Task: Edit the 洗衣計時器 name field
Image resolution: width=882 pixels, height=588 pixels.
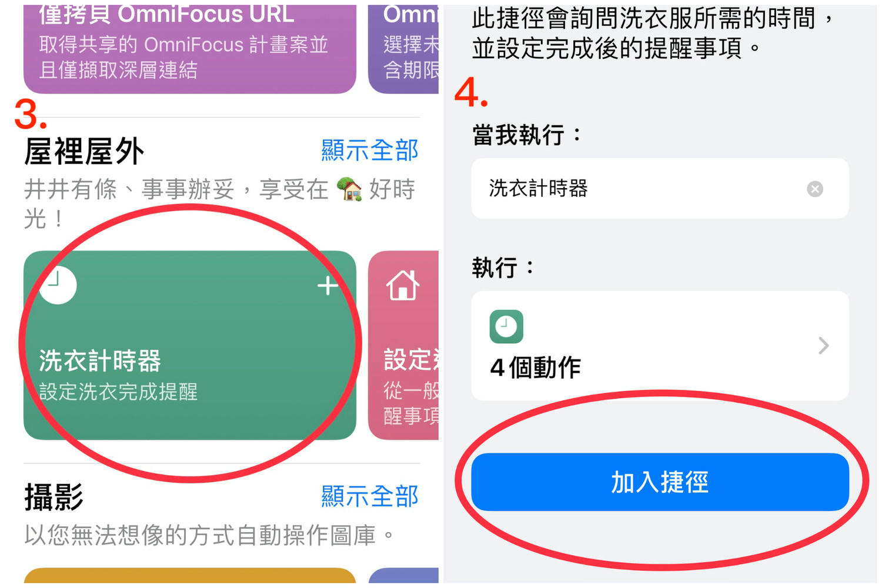Action: pos(660,189)
